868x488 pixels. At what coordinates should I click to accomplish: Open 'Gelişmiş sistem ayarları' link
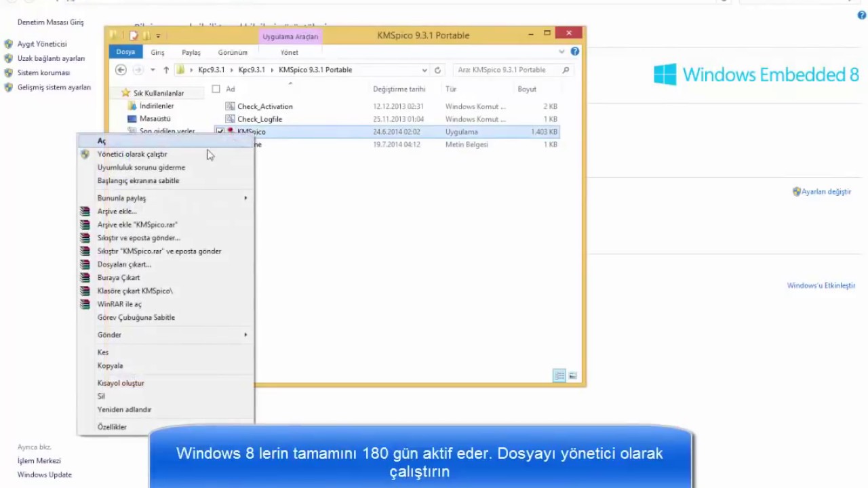tap(54, 87)
